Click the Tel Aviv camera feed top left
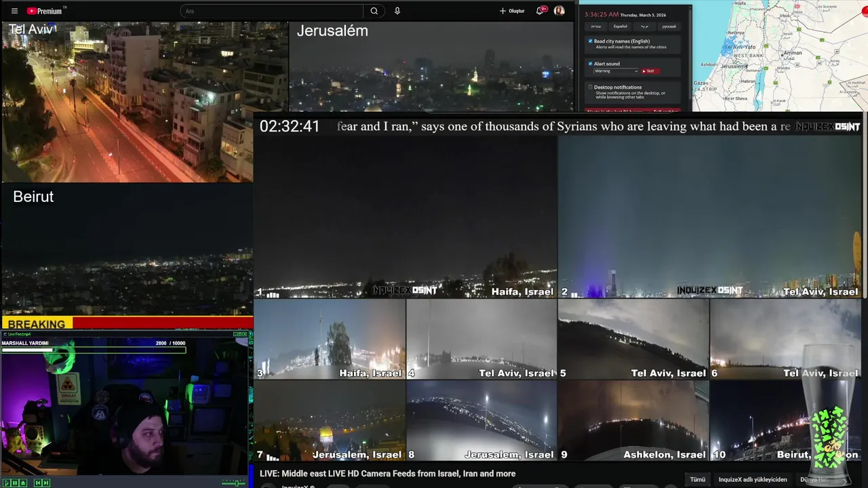The width and height of the screenshot is (868, 488). (127, 102)
